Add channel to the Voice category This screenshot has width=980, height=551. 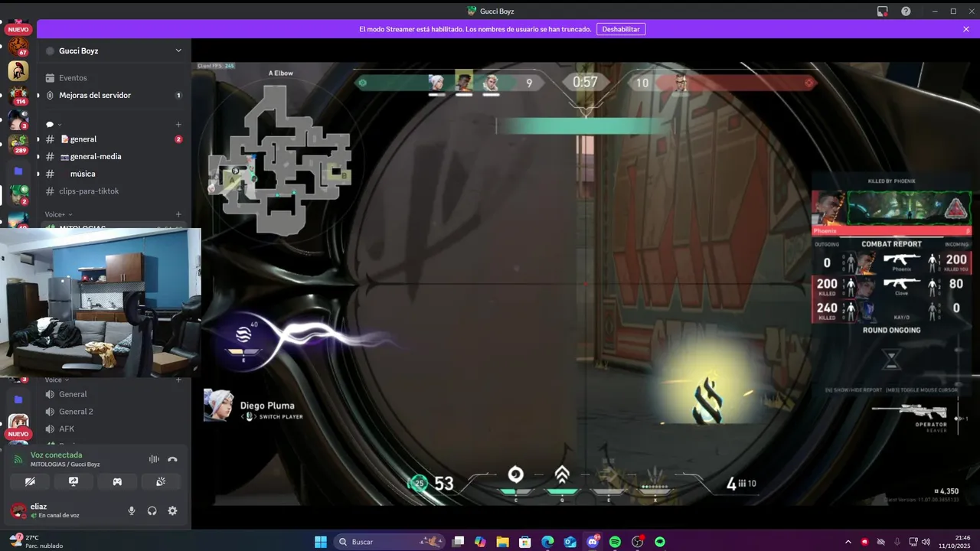pyautogui.click(x=178, y=380)
